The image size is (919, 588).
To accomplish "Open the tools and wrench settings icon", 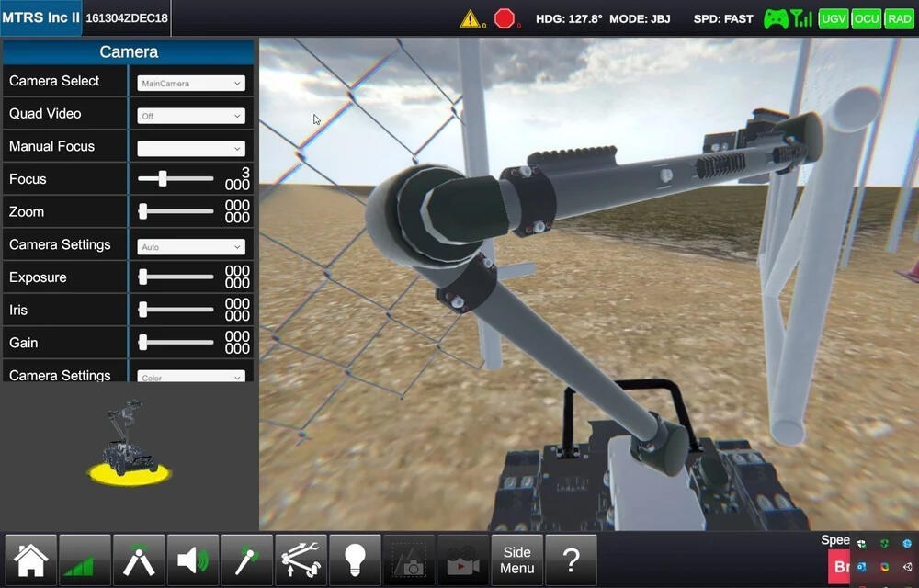I will [301, 560].
